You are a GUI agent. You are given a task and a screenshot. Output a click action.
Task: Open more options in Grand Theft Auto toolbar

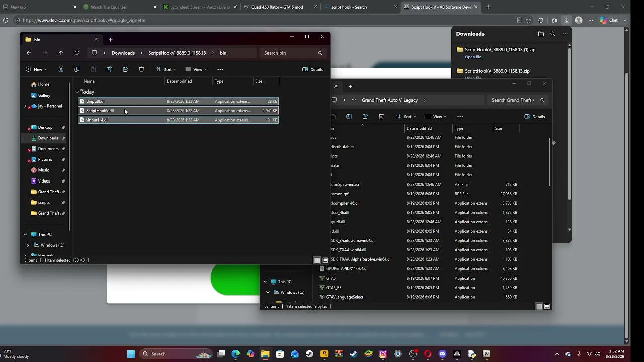point(460,117)
